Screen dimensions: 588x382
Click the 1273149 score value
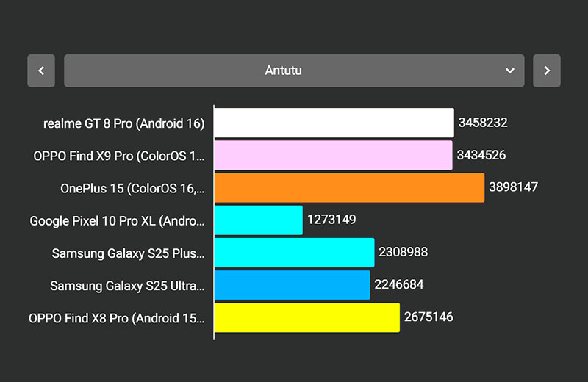pos(331,220)
